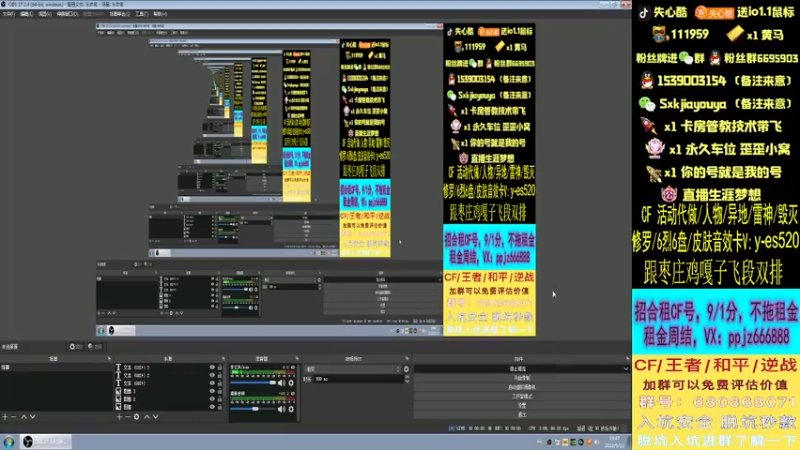
Task: Move source down in Sources panel
Action: coord(156,417)
